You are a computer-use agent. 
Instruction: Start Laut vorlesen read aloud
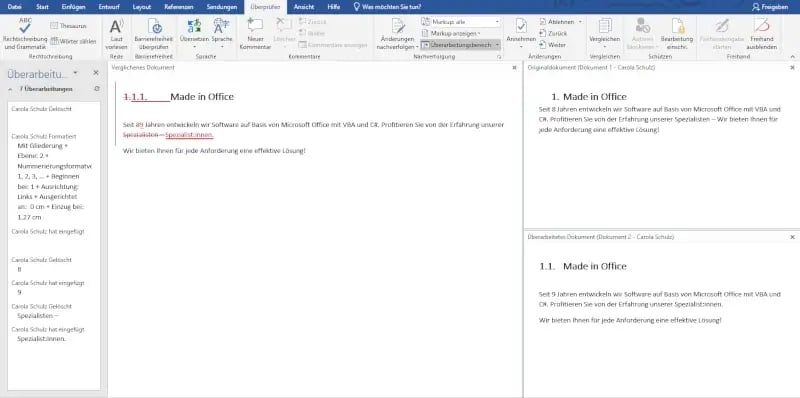click(x=116, y=34)
